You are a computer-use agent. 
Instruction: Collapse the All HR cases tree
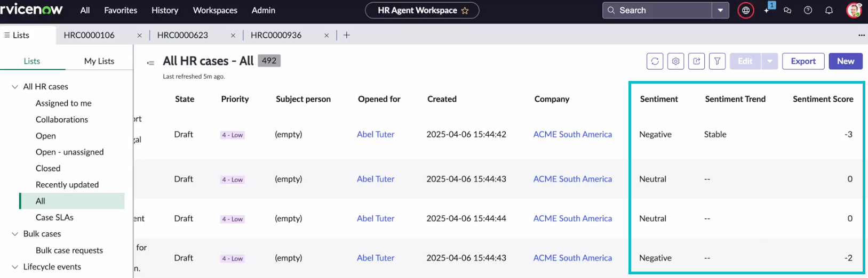point(15,87)
